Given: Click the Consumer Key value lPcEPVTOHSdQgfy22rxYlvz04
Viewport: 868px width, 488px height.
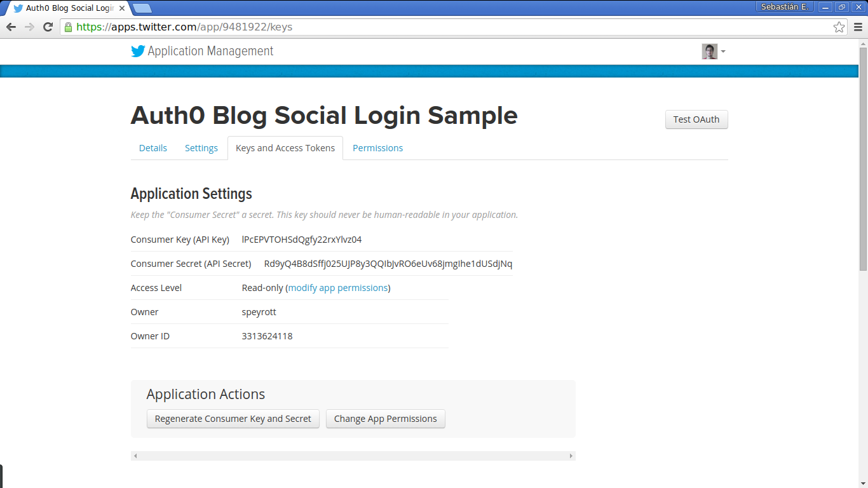Looking at the screenshot, I should pos(302,240).
